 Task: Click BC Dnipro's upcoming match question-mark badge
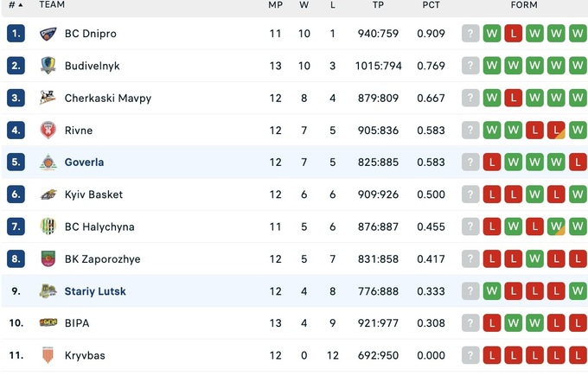[470, 34]
